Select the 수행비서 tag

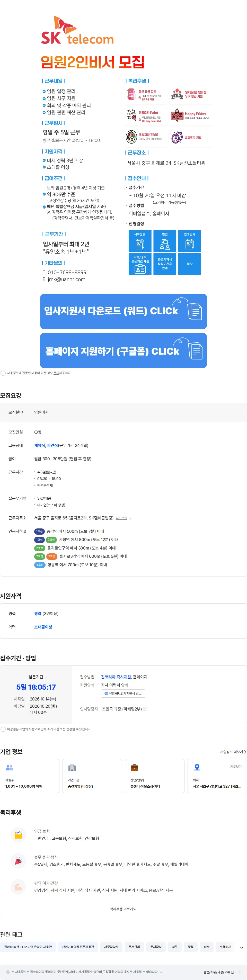pyautogui.click(x=225, y=947)
